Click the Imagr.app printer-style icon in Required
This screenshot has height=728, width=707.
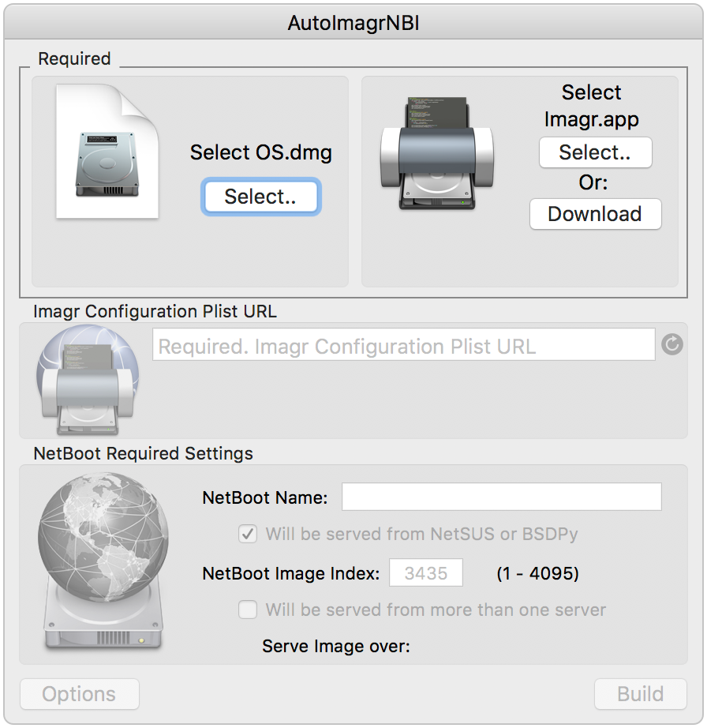pyautogui.click(x=437, y=153)
